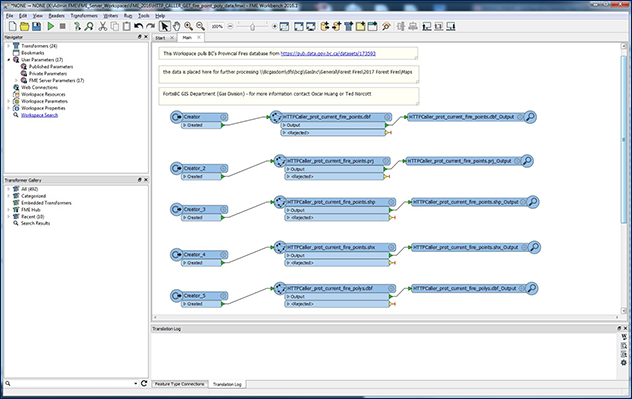This screenshot has width=632, height=399.
Task: Collapse User Parameters (17) node
Action: (x=8, y=60)
